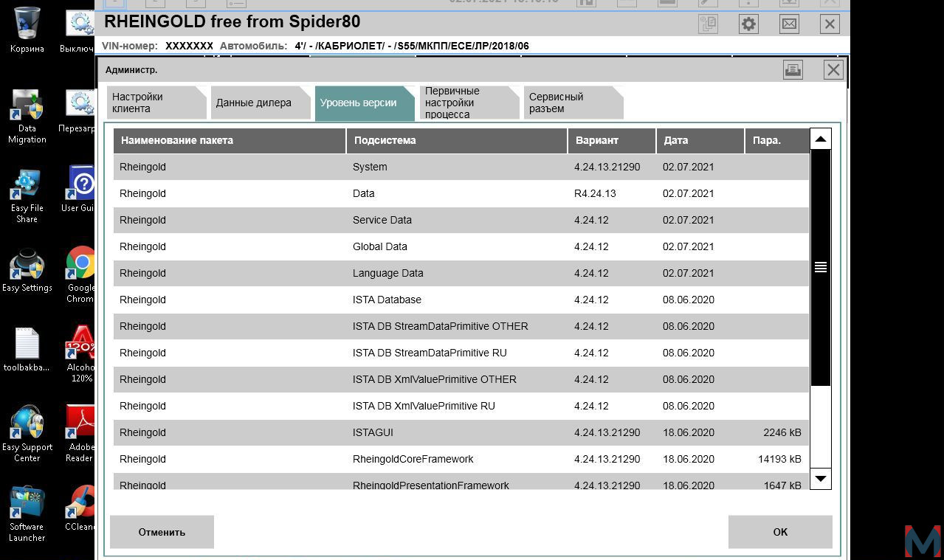The height and width of the screenshot is (560, 944).
Task: Select the Перезагр... restart shortcut
Action: pos(78,111)
